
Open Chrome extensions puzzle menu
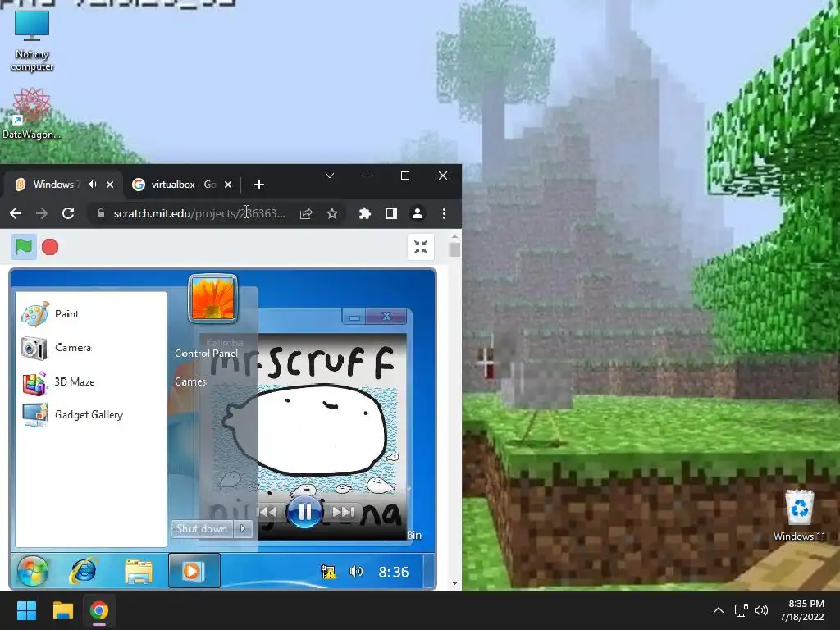click(x=365, y=213)
